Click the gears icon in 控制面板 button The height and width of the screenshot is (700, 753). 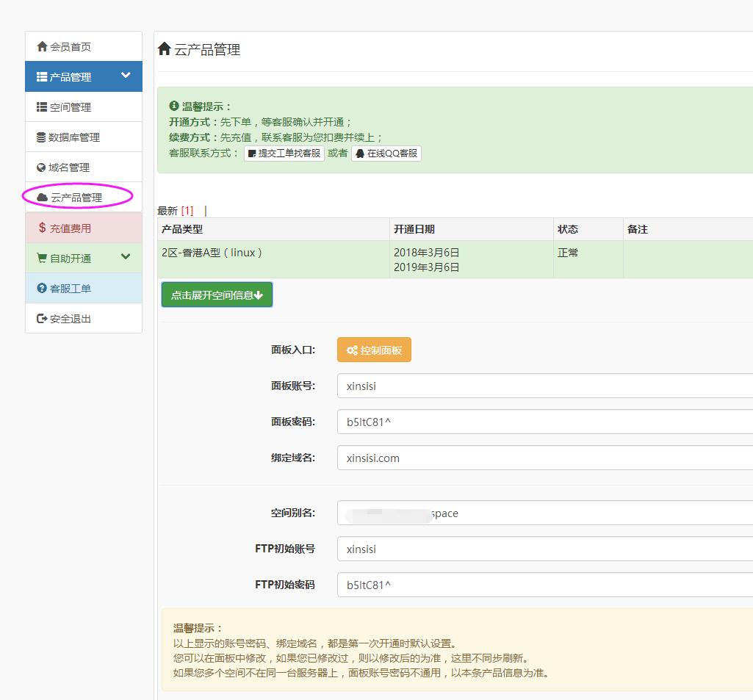click(x=353, y=350)
